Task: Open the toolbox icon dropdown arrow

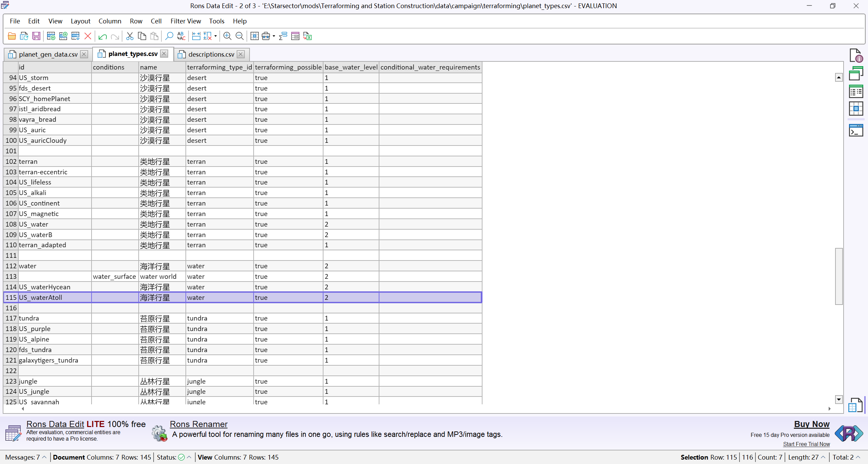Action: click(x=274, y=36)
